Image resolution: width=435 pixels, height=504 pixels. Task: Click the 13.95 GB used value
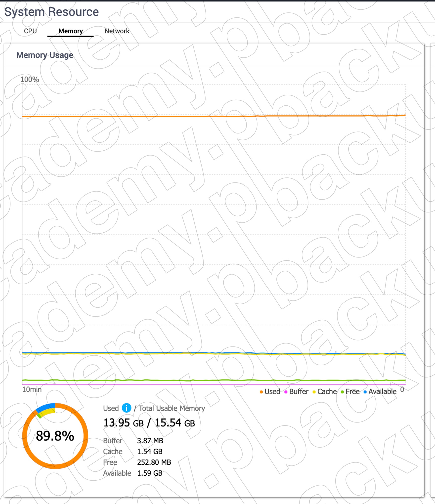click(124, 423)
